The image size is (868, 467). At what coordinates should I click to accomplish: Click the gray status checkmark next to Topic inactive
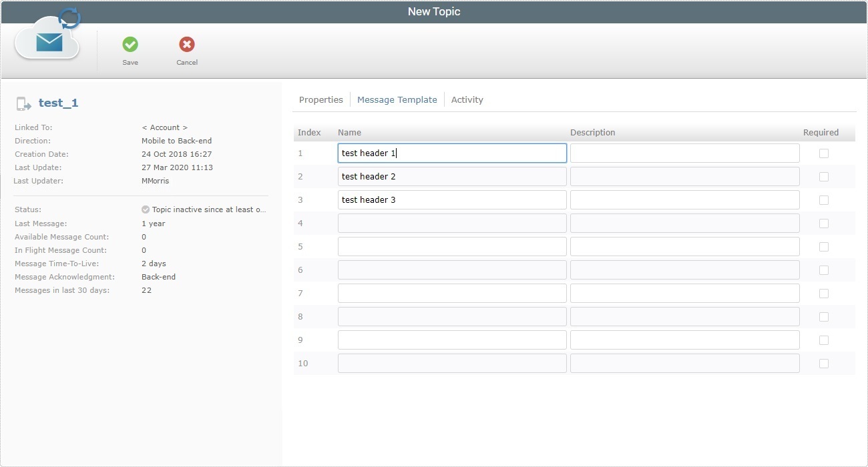coord(145,209)
